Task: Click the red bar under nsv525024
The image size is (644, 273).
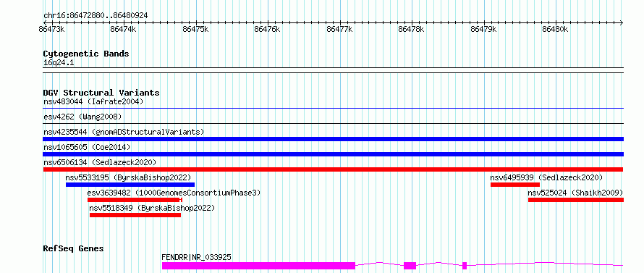Action: tap(576, 200)
